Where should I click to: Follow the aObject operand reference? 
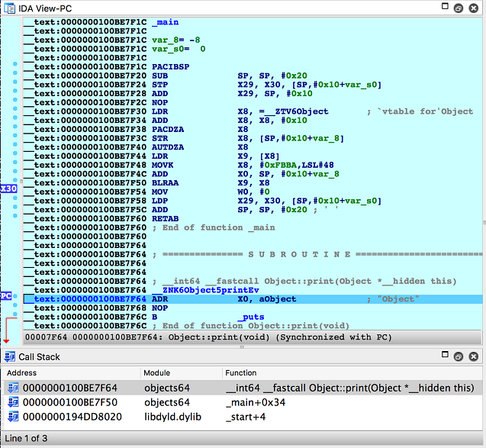(278, 299)
